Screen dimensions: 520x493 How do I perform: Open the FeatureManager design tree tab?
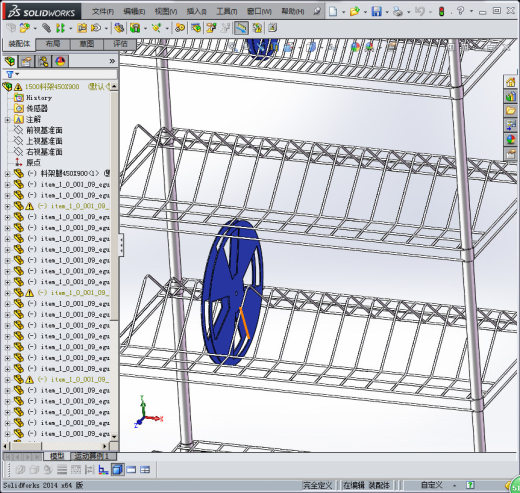(10, 61)
